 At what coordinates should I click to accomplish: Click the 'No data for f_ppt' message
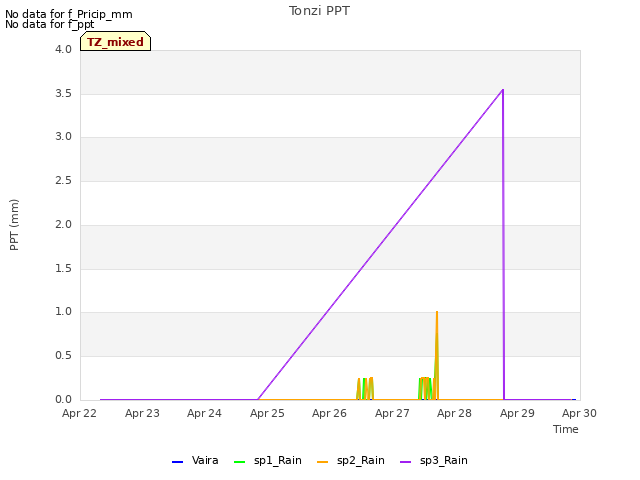click(x=50, y=24)
